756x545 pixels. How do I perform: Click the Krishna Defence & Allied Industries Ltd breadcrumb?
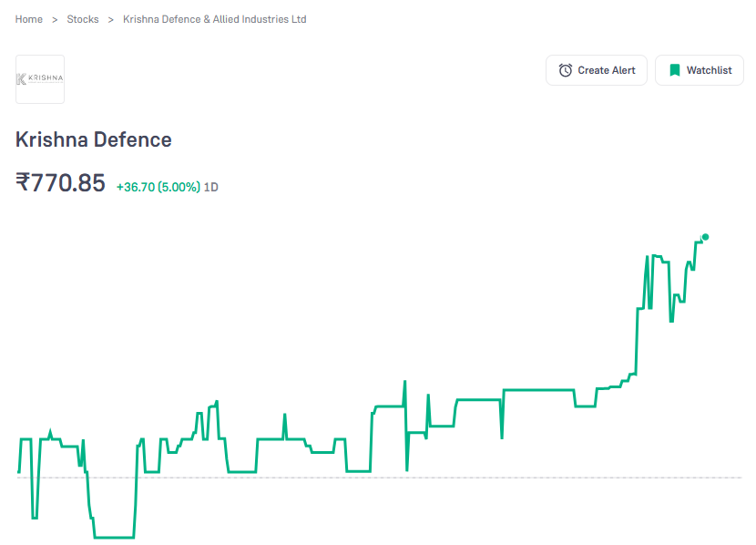pyautogui.click(x=215, y=18)
